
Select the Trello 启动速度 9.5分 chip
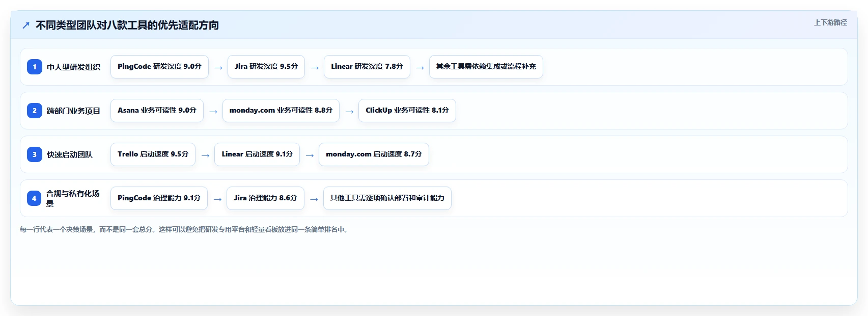coord(153,154)
